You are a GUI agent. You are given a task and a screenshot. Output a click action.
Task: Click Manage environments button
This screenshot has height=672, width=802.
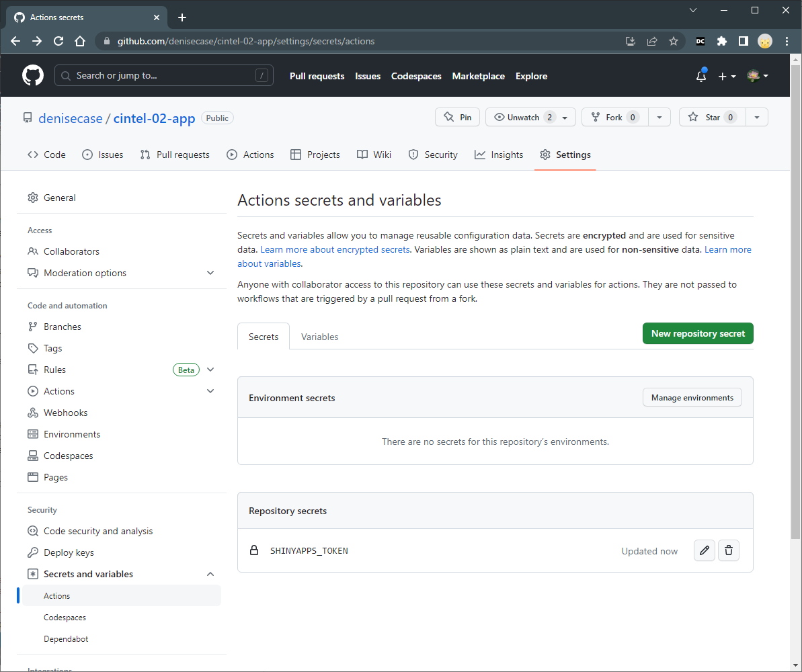coord(692,397)
